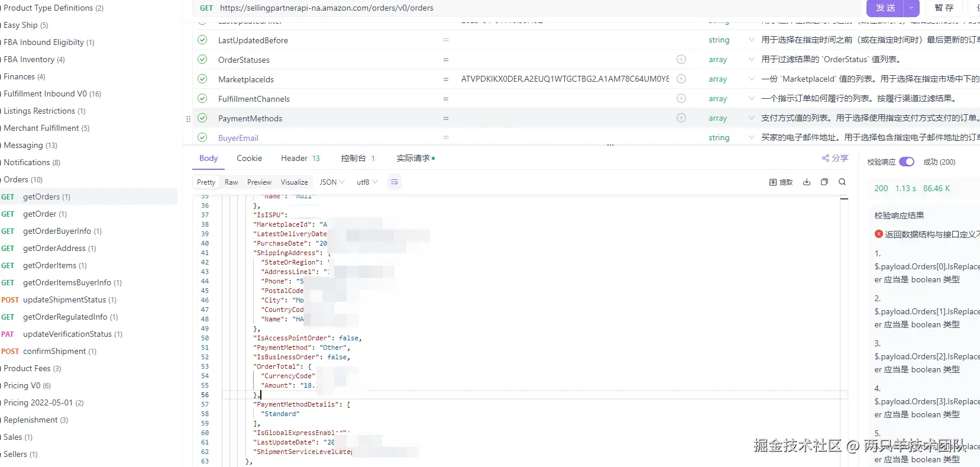This screenshot has height=467, width=980.
Task: Select the Preview view mode
Action: (259, 182)
